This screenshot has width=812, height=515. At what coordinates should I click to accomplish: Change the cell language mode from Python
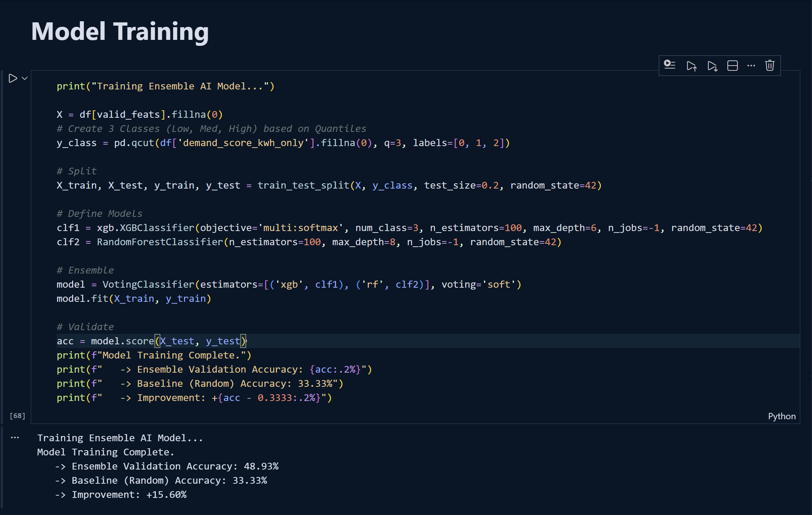click(x=781, y=416)
